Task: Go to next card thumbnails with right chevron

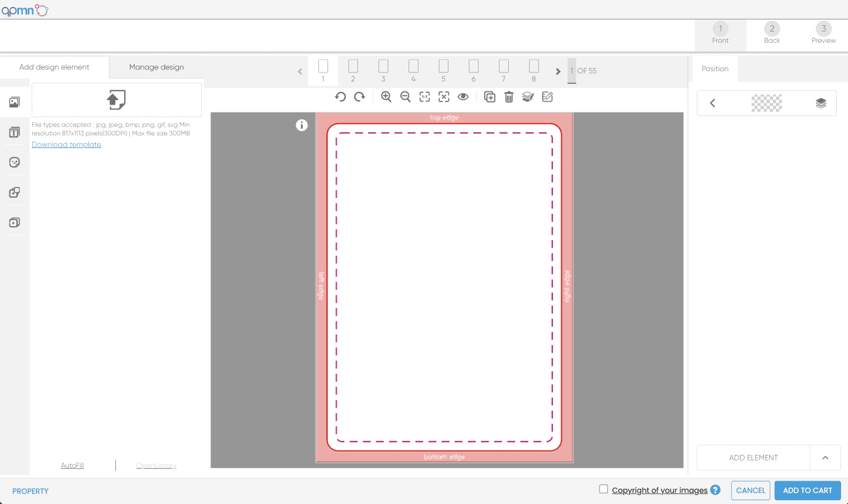Action: point(558,71)
